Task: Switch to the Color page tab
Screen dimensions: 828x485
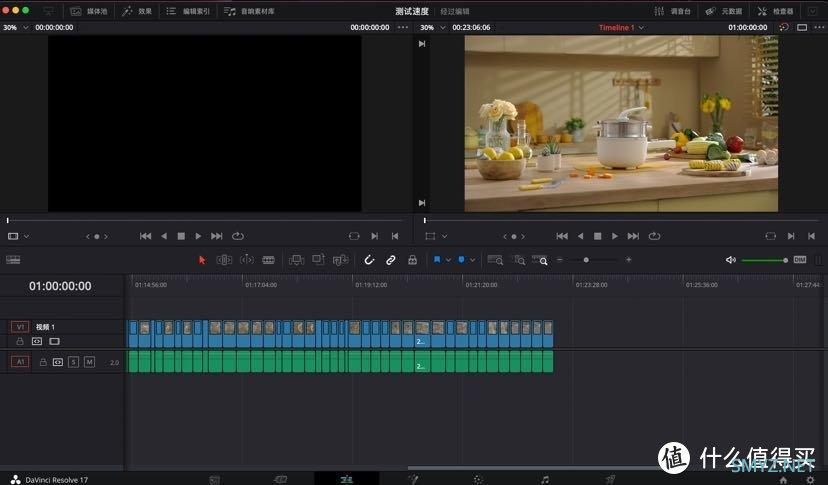Action: (478, 479)
